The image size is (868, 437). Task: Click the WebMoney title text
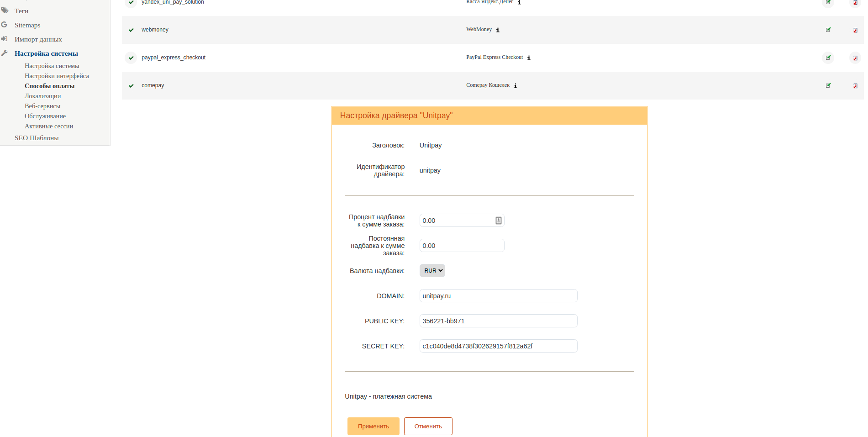click(479, 29)
